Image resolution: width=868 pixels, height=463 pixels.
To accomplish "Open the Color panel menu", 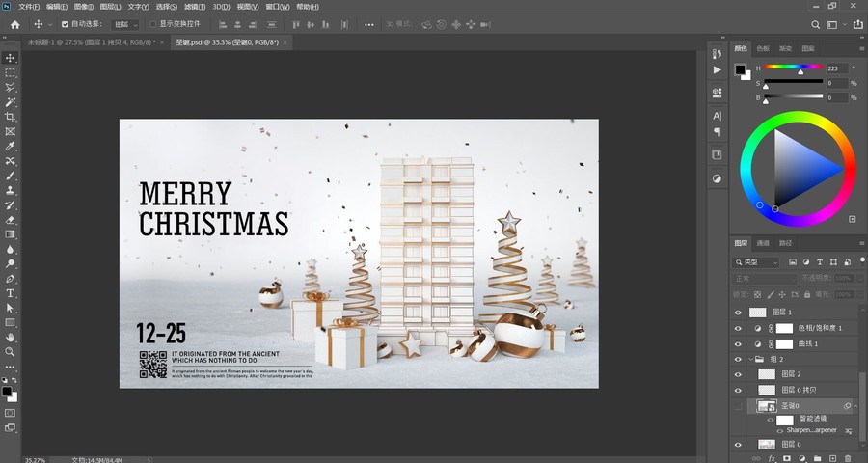I will tap(861, 48).
